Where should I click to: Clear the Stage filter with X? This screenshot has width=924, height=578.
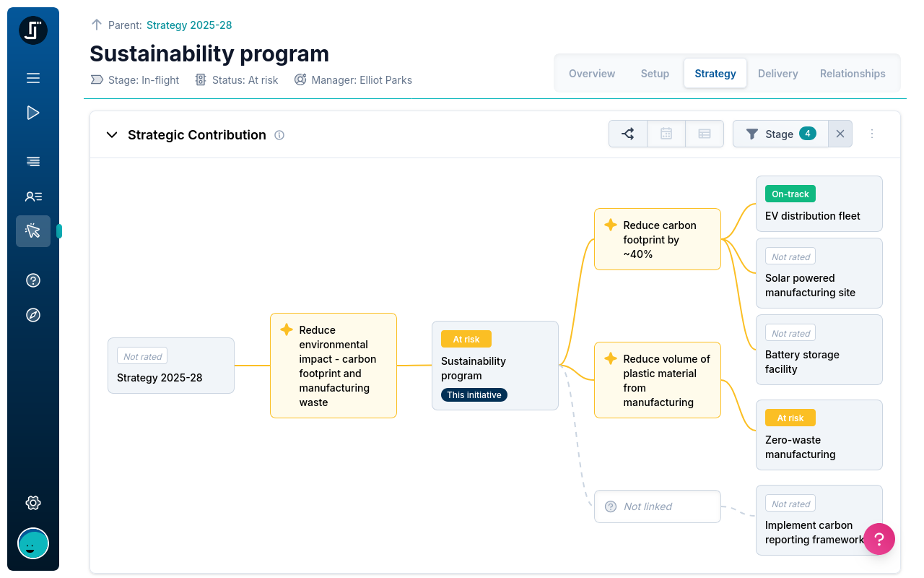click(x=840, y=134)
